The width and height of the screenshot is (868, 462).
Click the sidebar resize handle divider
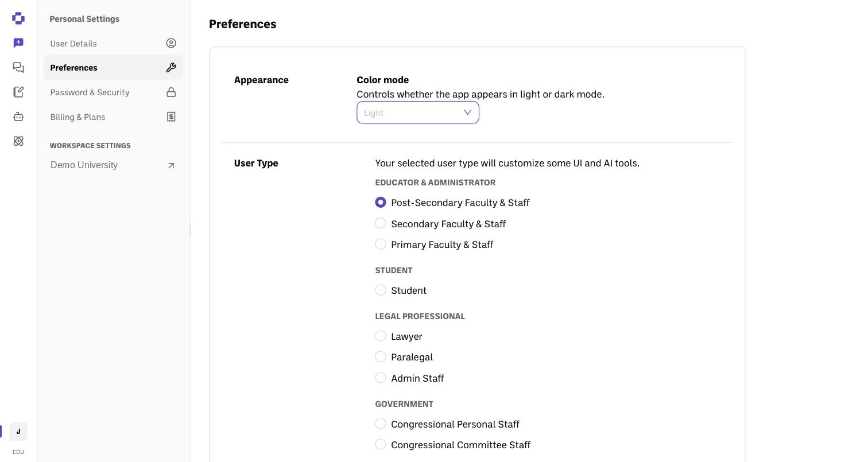pyautogui.click(x=190, y=231)
